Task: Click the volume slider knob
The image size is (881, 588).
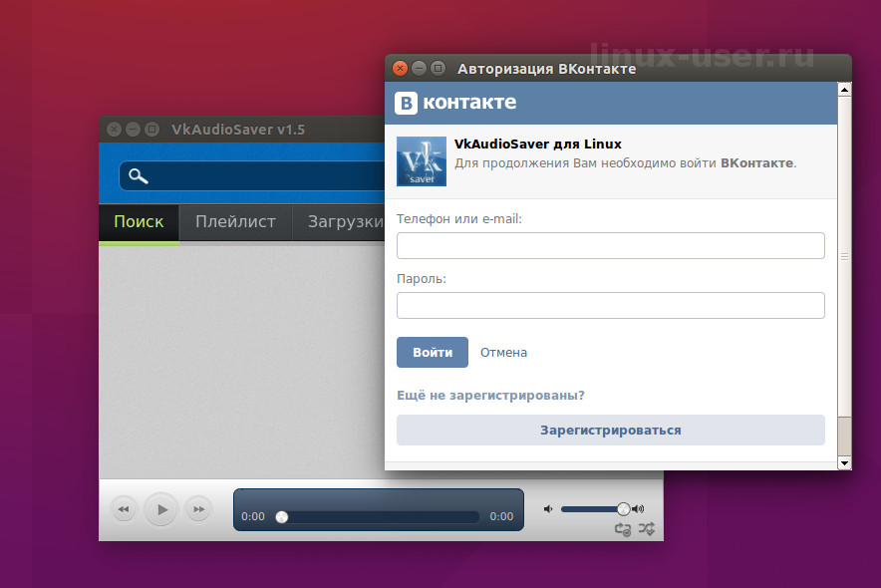Action: (x=623, y=509)
